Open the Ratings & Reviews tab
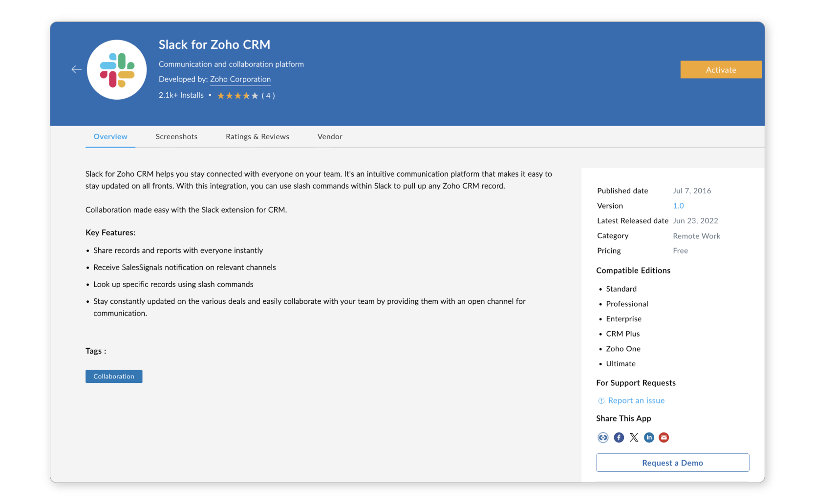Image resolution: width=815 pixels, height=504 pixels. 257,137
